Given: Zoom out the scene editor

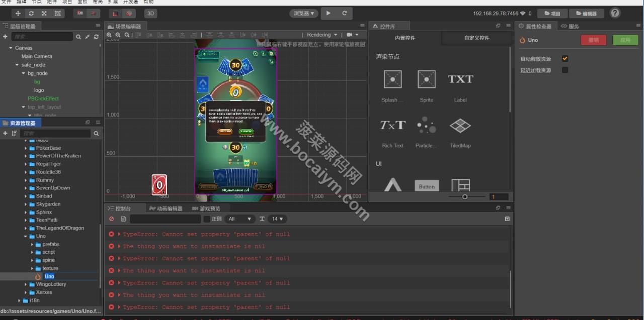Looking at the screenshot, I should click(118, 35).
